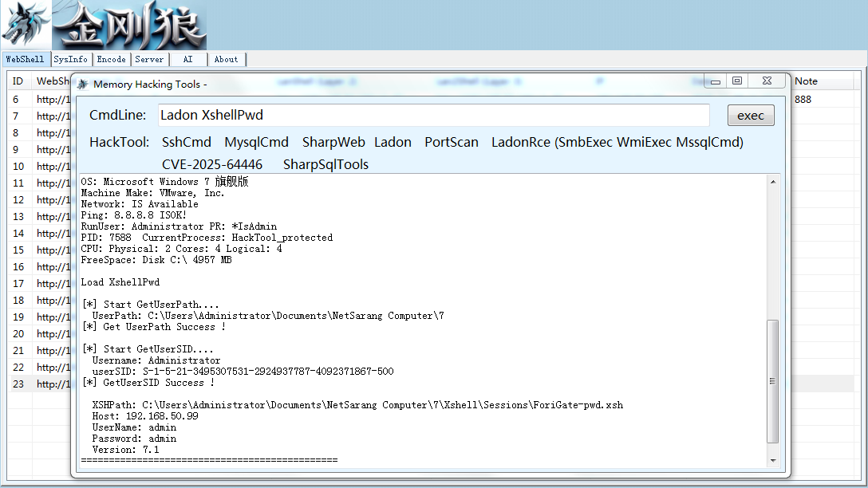Image resolution: width=868 pixels, height=488 pixels.
Task: Click the wolf logo icon at top-left
Action: (26, 25)
